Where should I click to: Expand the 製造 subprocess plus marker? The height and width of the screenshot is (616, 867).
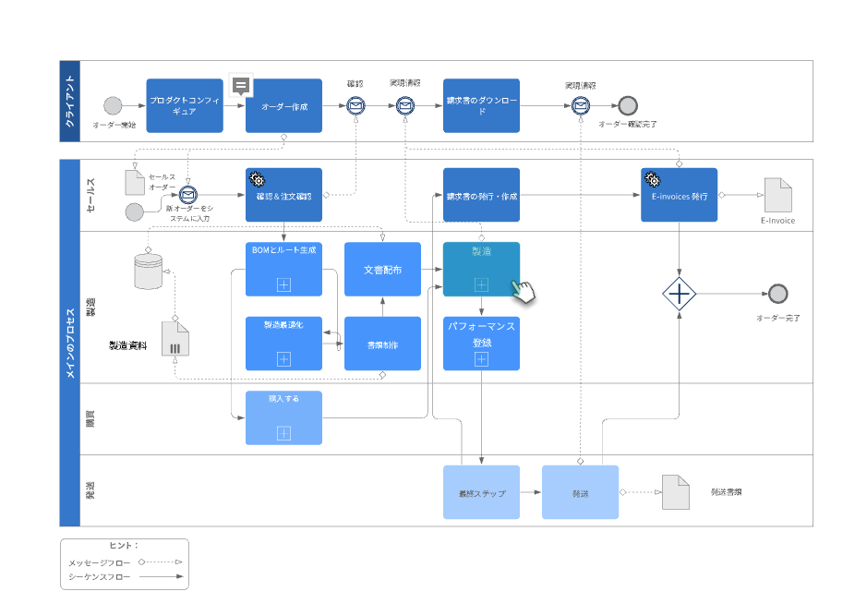pyautogui.click(x=481, y=284)
